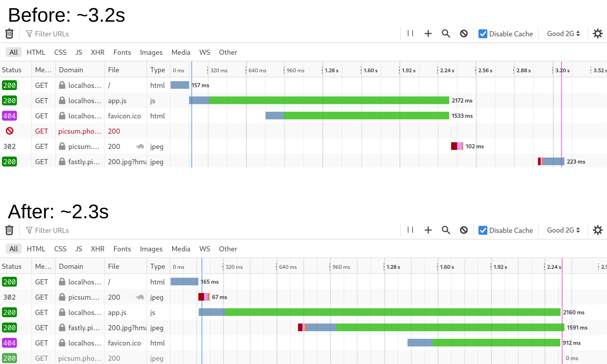Click the lock icon on the Before app.js row
607x364 pixels.
point(62,100)
